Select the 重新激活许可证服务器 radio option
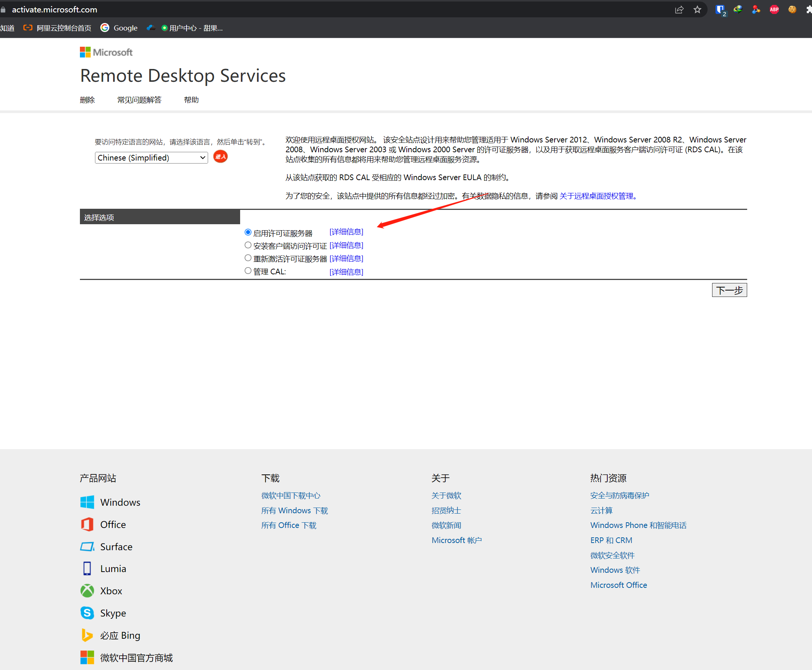This screenshot has height=670, width=812. click(248, 258)
